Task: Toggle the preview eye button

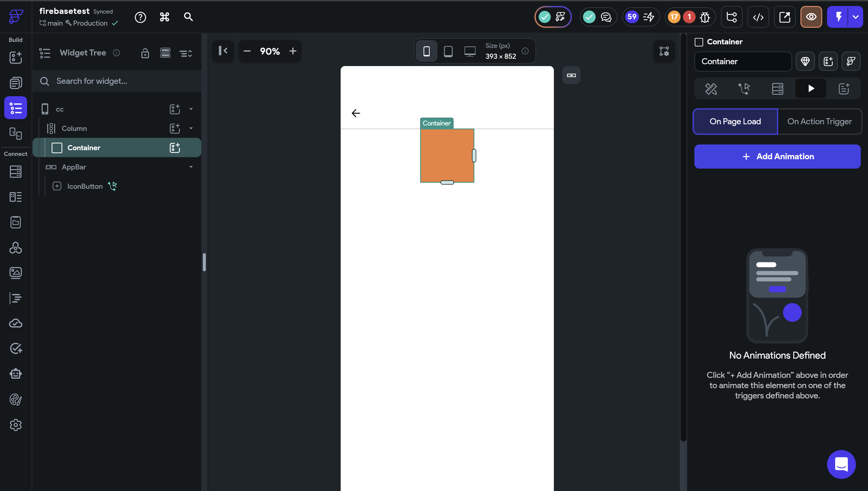Action: click(811, 17)
